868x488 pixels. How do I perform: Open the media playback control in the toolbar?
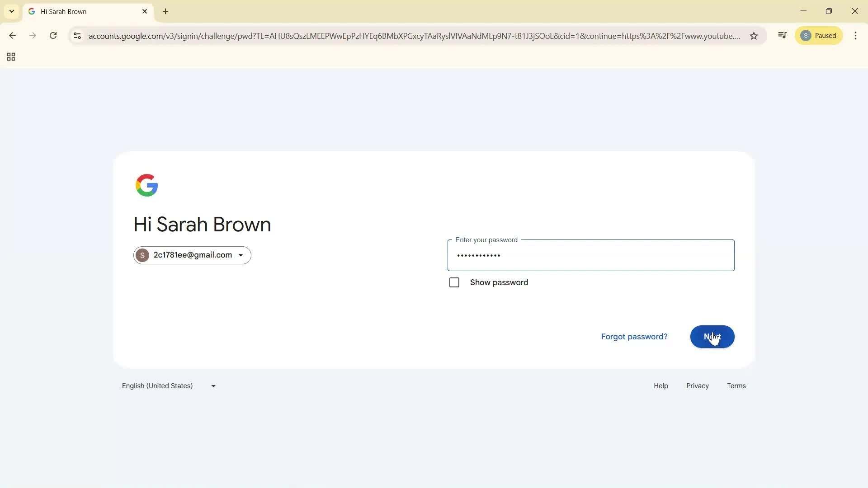tap(783, 35)
